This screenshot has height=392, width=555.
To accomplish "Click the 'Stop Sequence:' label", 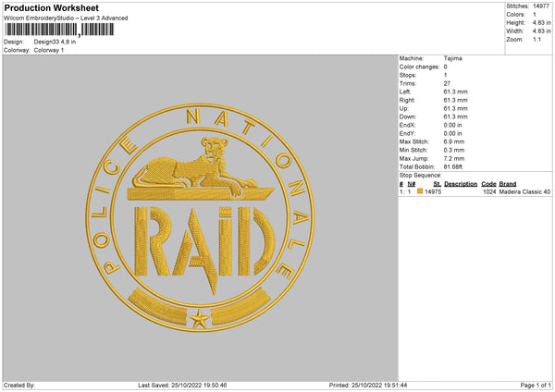I will 421,176.
